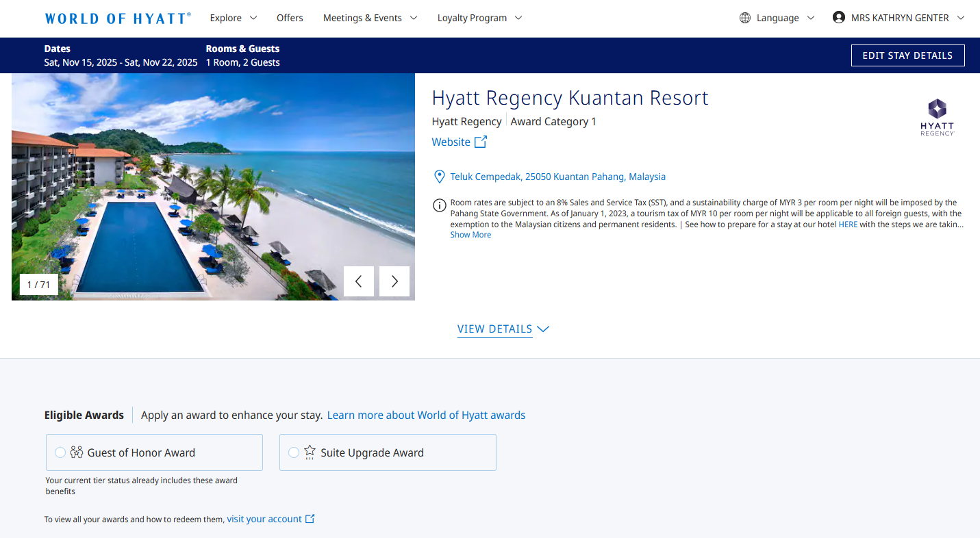
Task: Expand the Explore dropdown menu
Action: click(233, 18)
